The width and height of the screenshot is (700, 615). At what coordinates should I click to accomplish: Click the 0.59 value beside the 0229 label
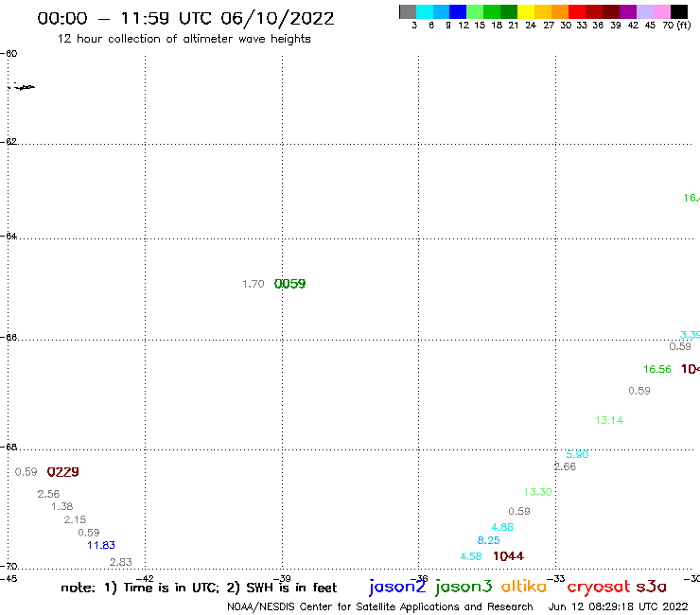26,472
